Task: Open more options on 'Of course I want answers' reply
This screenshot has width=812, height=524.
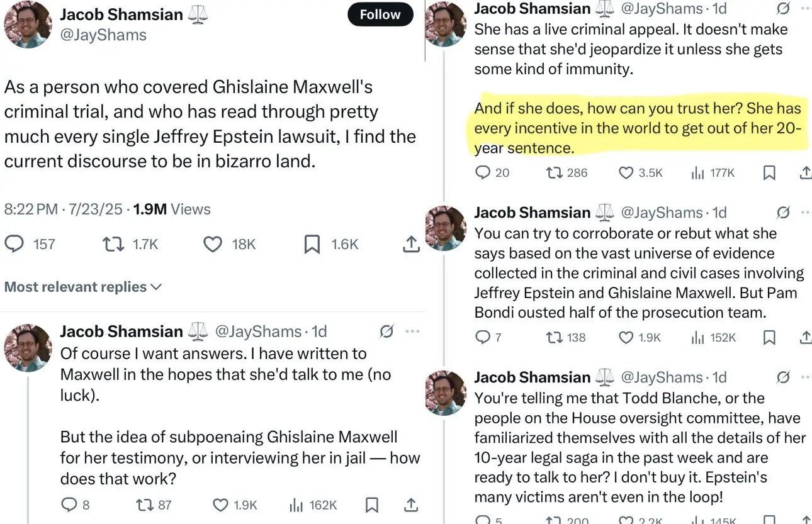Action: (x=412, y=331)
